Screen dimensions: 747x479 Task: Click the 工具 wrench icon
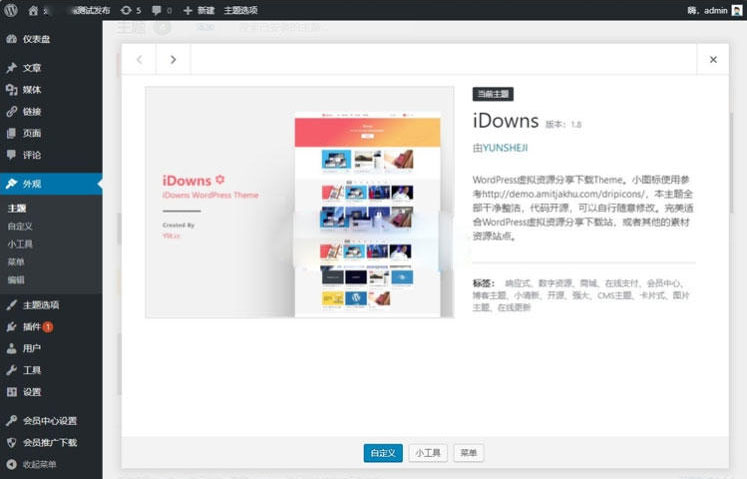12,370
